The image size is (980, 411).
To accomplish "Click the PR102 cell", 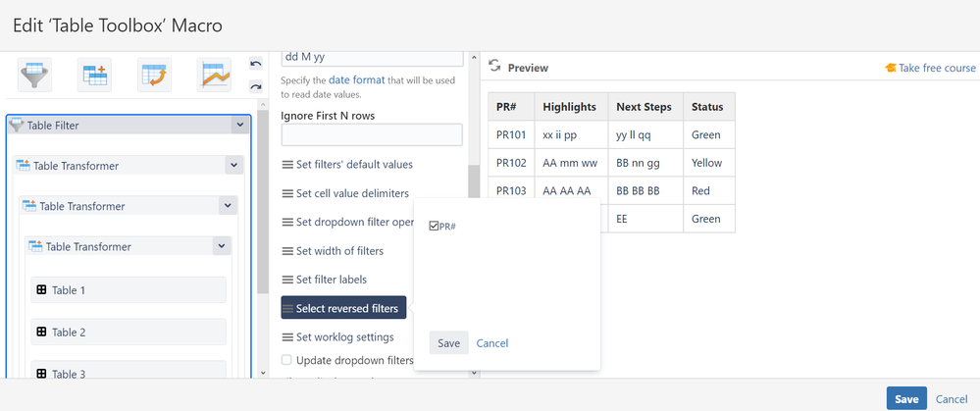I will point(511,163).
